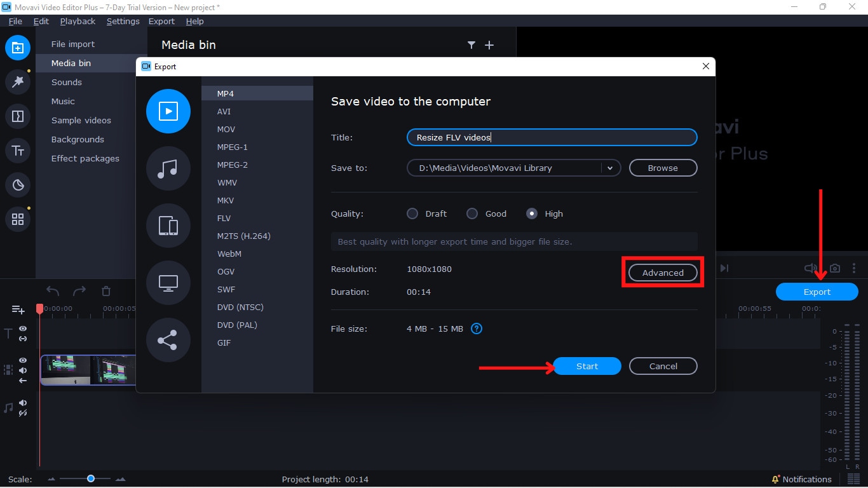This screenshot has height=488, width=868.
Task: Expand the Save to folder dropdown
Action: (610, 168)
